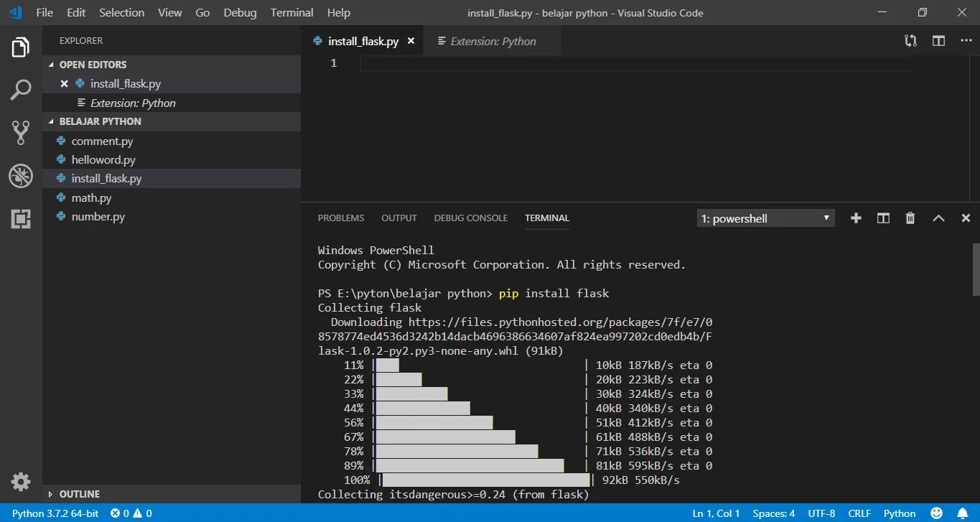980x522 pixels.
Task: Kill the terminal with trash icon
Action: tap(910, 218)
